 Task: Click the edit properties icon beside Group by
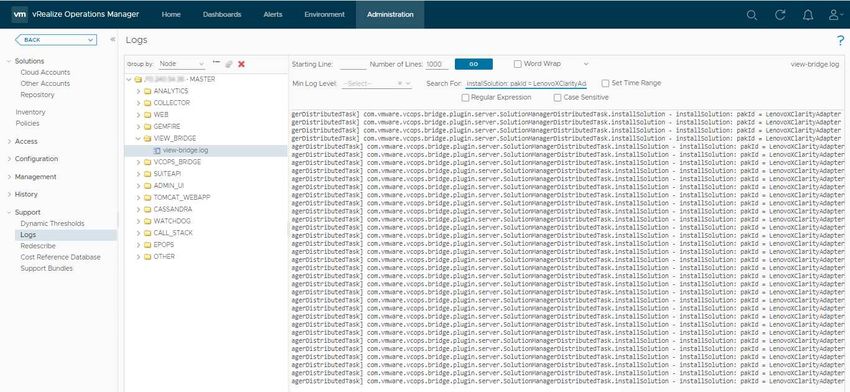click(x=229, y=64)
